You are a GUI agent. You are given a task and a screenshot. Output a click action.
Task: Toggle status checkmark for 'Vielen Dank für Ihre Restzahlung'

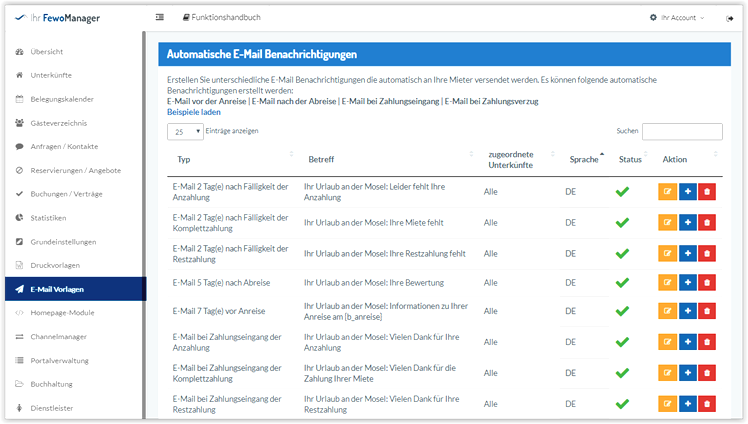tap(622, 404)
